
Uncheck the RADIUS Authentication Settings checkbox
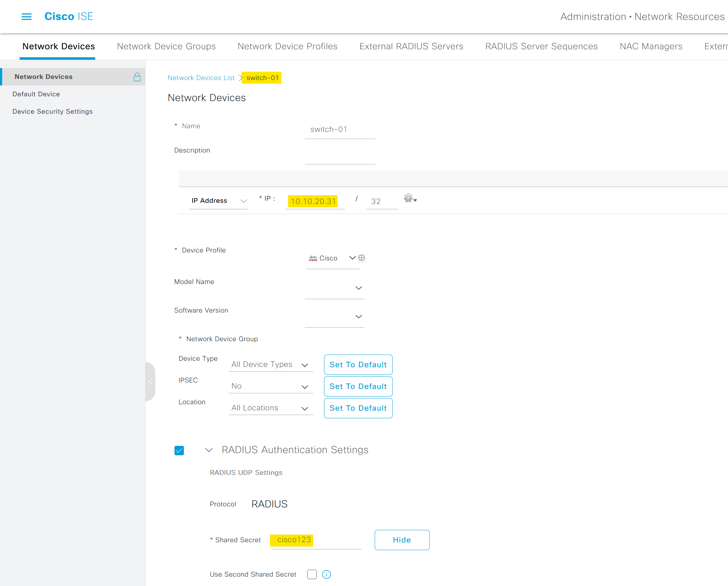point(179,450)
